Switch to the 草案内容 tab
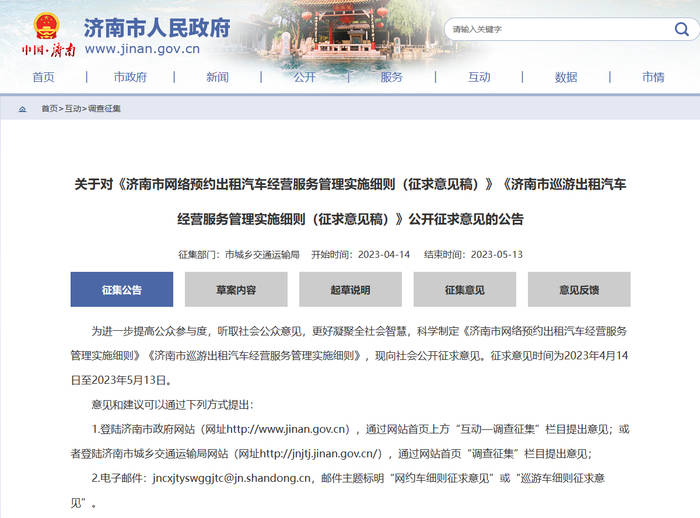The height and width of the screenshot is (518, 700). pyautogui.click(x=236, y=290)
